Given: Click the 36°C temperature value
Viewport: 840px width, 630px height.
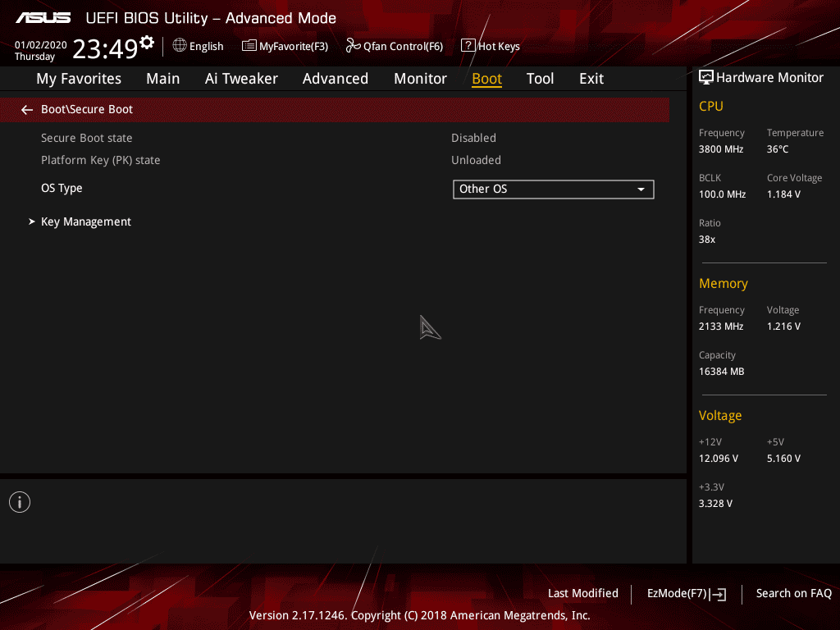Looking at the screenshot, I should click(778, 149).
